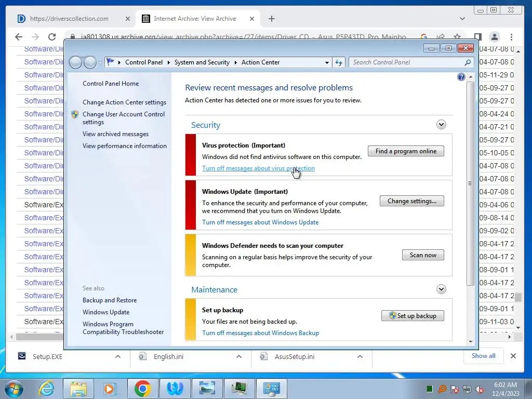Open Chrome's three-dot menu
The width and height of the screenshot is (532, 399).
tap(511, 37)
